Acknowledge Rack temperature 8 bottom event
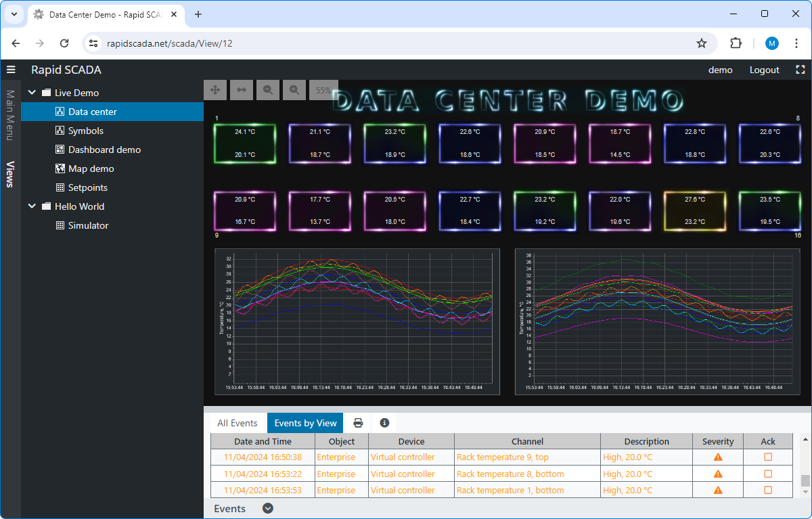 tap(768, 474)
